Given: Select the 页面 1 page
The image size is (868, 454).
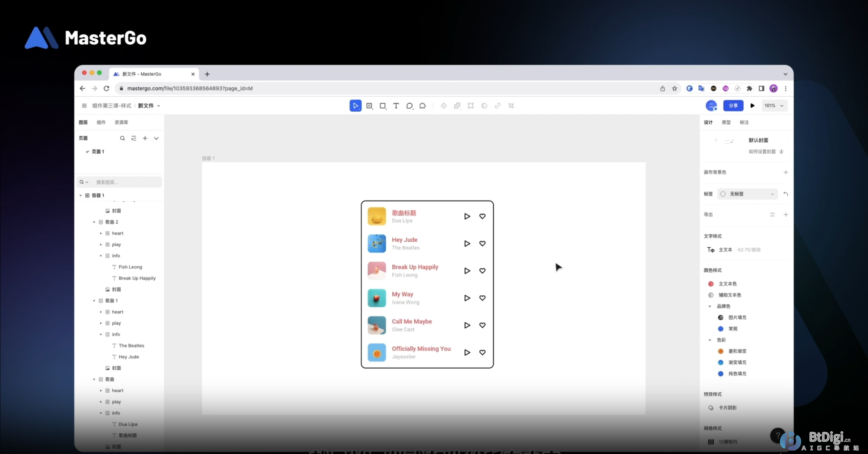Looking at the screenshot, I should (x=98, y=152).
